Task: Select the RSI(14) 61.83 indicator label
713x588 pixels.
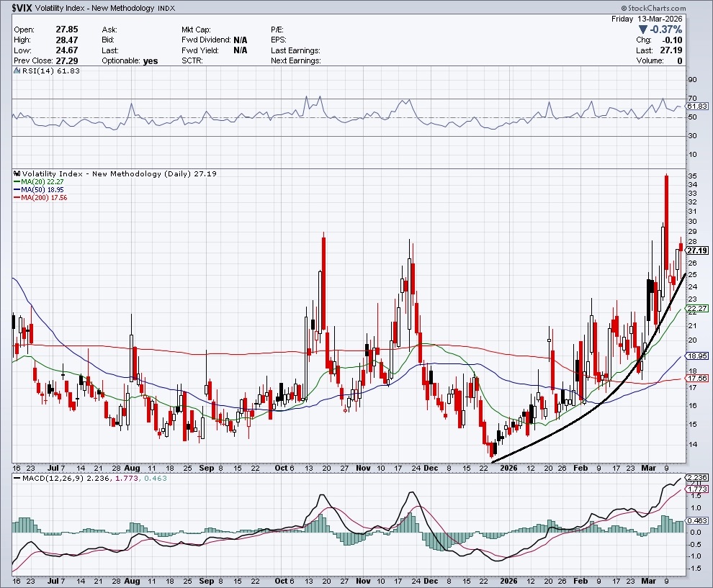Action: [x=40, y=71]
